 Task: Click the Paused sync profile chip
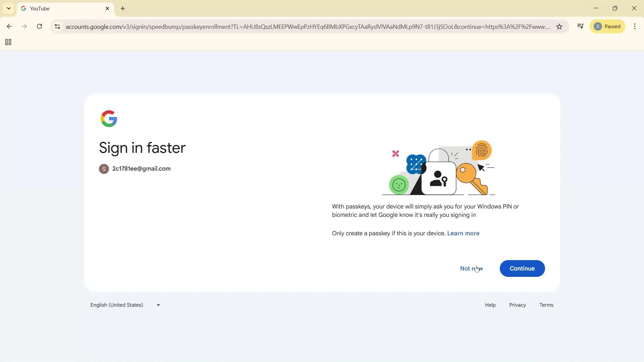(607, 26)
